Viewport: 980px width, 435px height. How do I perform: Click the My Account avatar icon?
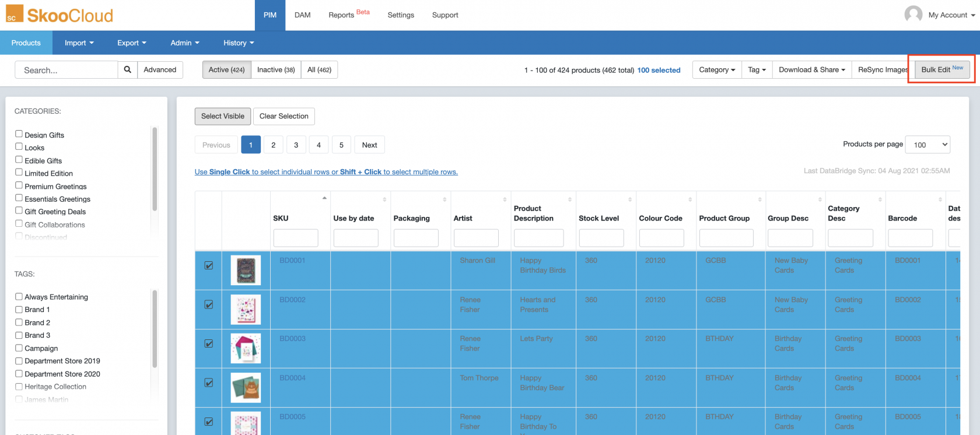click(914, 15)
